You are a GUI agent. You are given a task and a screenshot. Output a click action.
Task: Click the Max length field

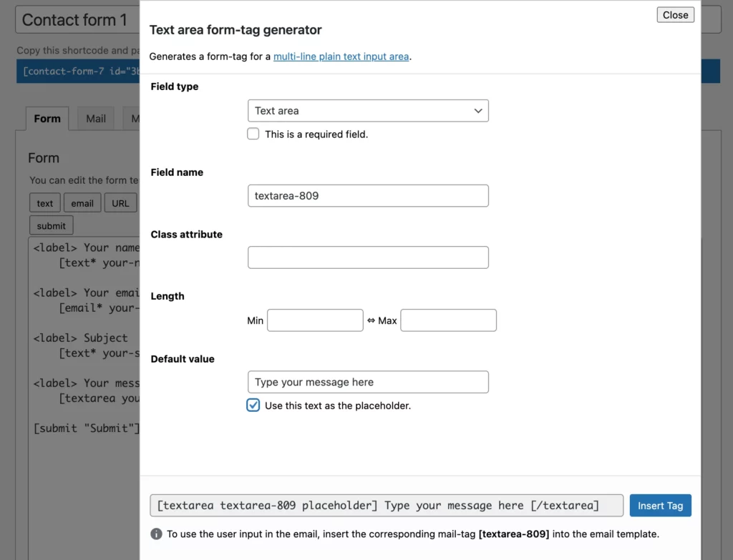[x=448, y=320]
